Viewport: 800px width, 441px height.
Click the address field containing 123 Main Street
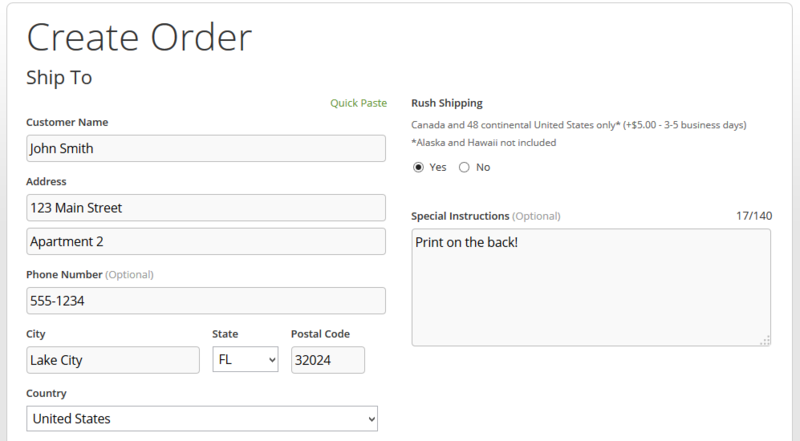(206, 208)
